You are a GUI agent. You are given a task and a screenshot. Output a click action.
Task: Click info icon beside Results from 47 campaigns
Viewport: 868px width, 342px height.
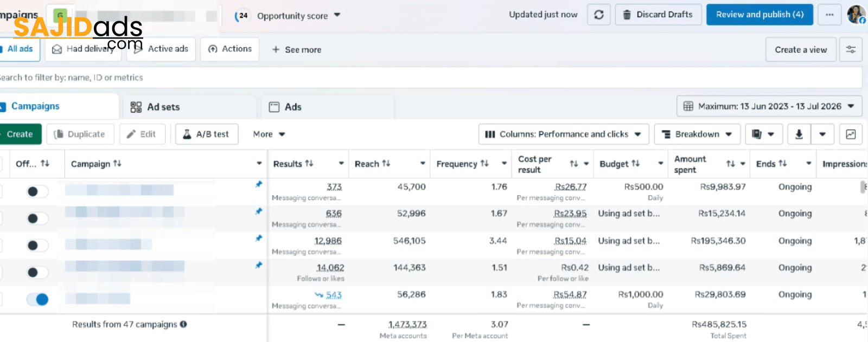(x=183, y=324)
